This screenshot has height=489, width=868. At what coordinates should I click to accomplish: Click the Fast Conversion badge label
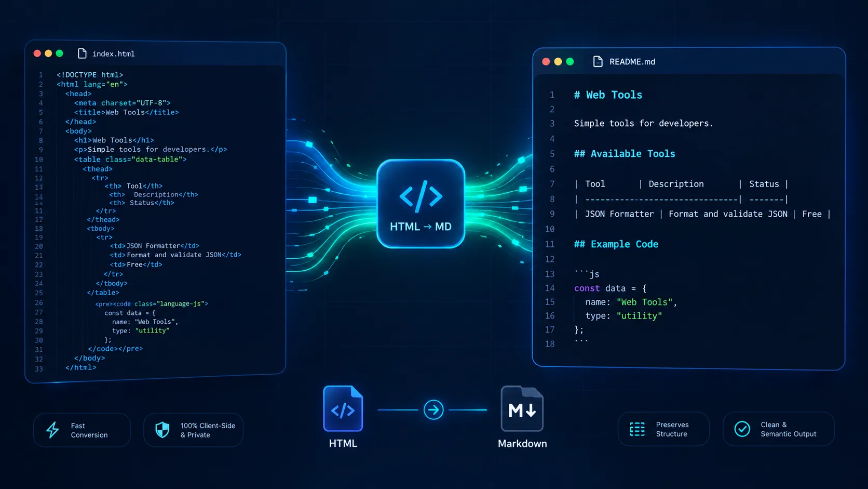(x=89, y=430)
